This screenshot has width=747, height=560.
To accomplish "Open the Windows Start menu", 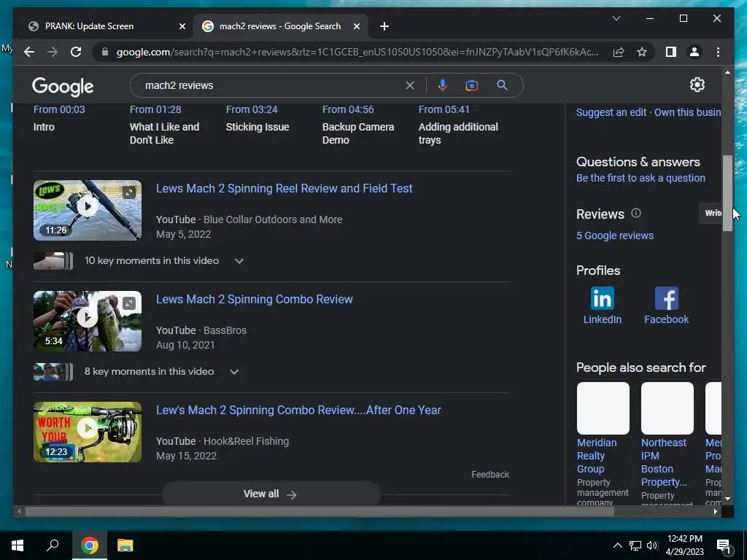I will click(x=18, y=545).
